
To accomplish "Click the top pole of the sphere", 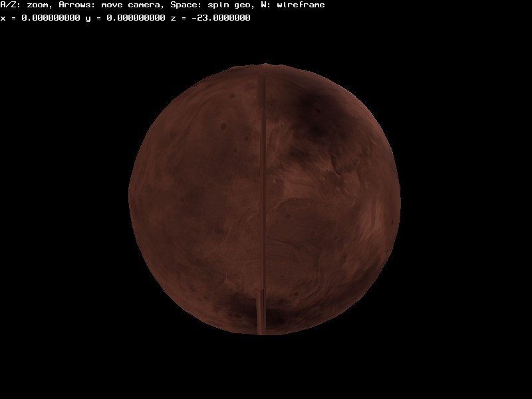I will click(x=265, y=65).
